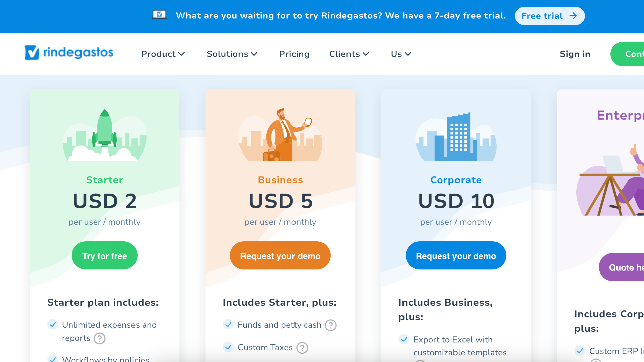Expand the Product dropdown menu

pyautogui.click(x=163, y=54)
